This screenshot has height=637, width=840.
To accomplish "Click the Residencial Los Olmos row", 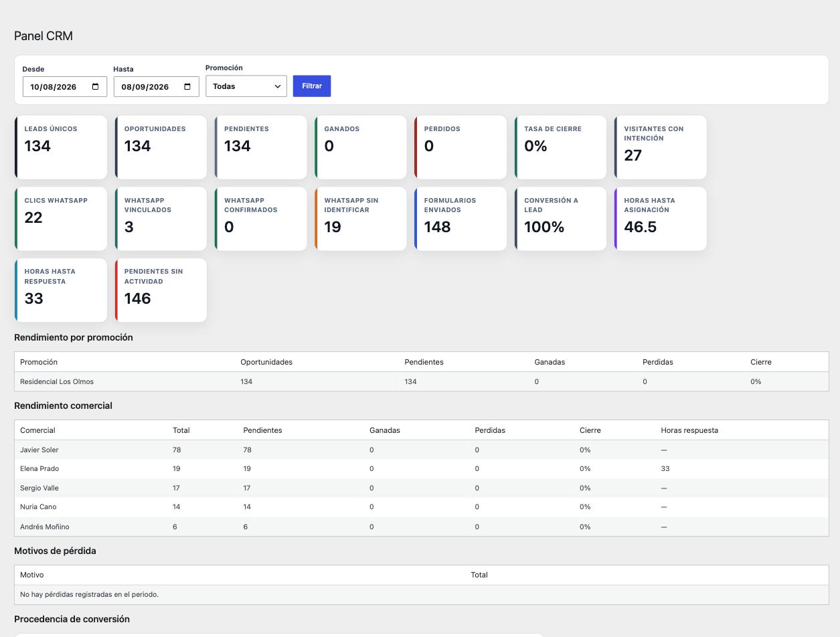I will (422, 381).
